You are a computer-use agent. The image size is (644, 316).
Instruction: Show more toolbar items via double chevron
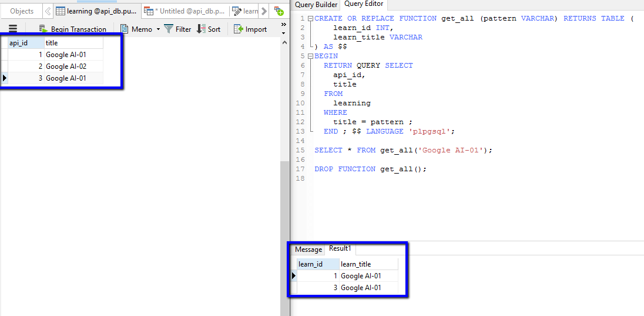click(x=283, y=24)
